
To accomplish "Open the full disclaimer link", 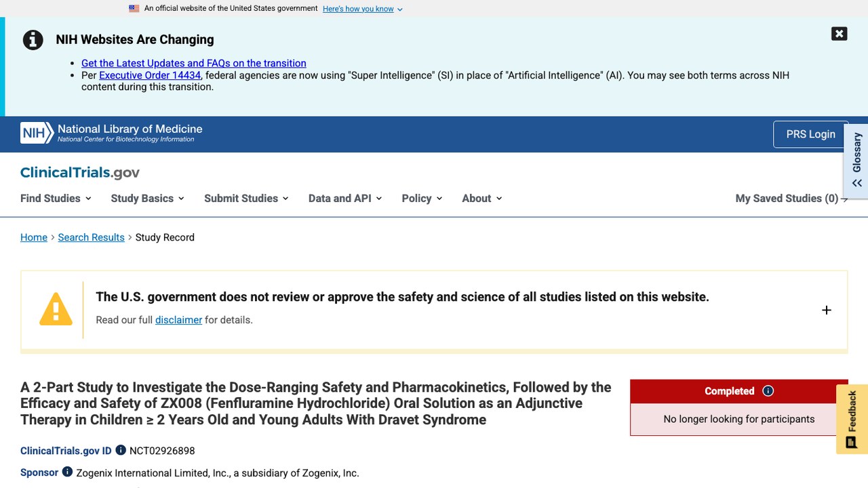I will (x=179, y=320).
